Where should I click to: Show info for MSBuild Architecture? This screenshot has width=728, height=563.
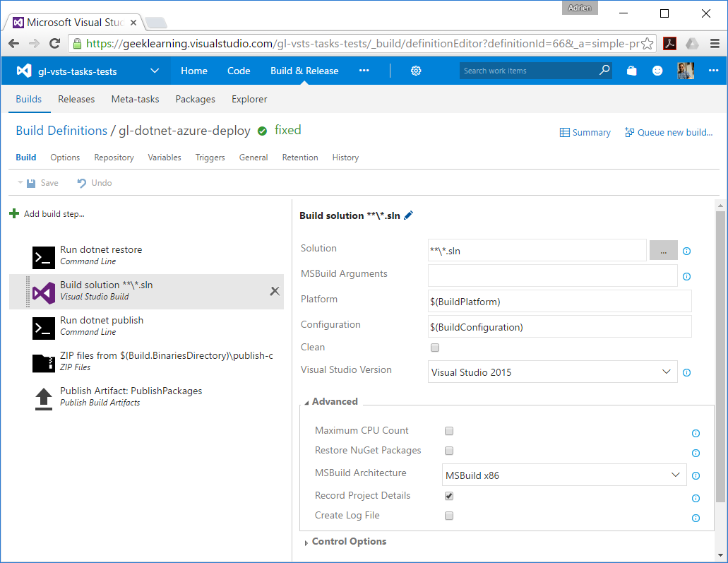point(696,475)
